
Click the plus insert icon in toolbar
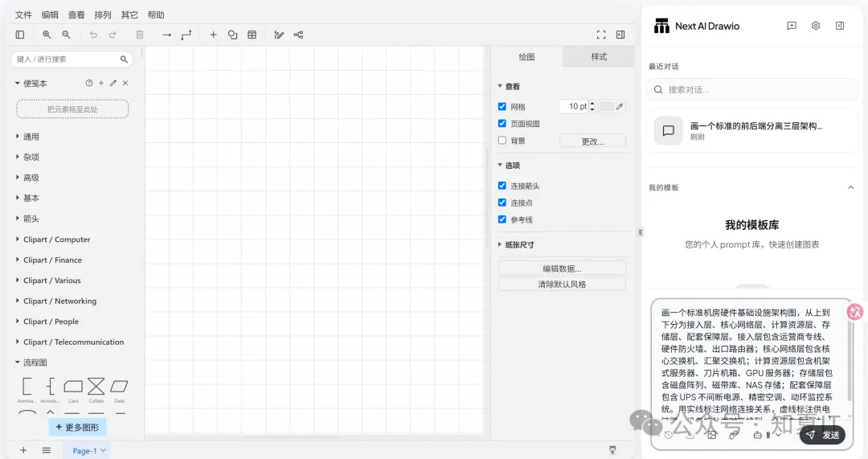[213, 35]
